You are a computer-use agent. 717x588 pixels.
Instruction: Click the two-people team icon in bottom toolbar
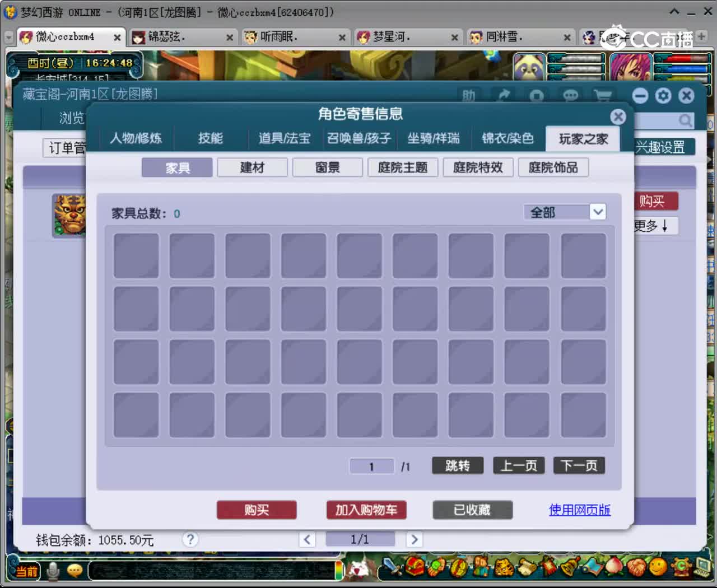481,567
